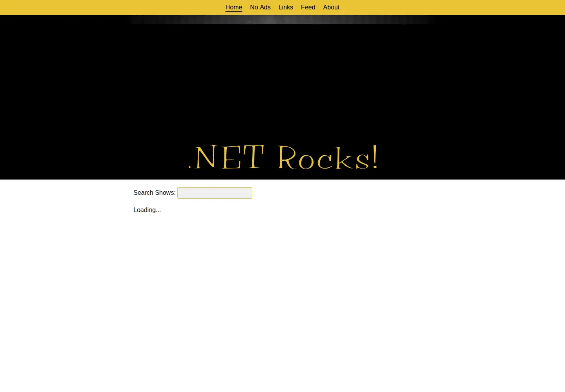Open the Links menu item

coord(286,7)
